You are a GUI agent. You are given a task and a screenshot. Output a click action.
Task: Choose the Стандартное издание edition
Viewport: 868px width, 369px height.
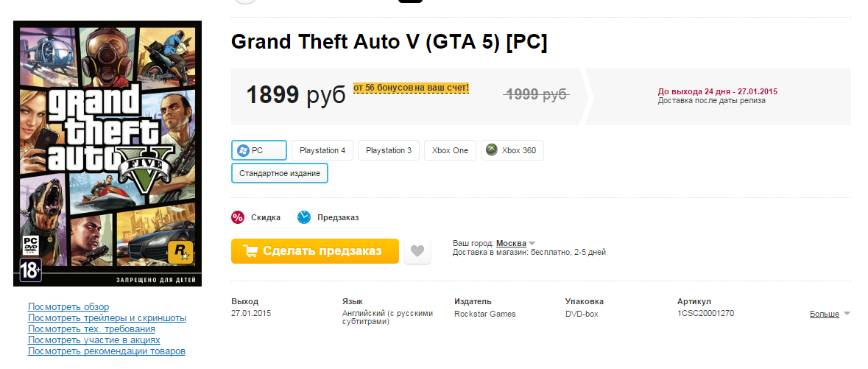280,173
